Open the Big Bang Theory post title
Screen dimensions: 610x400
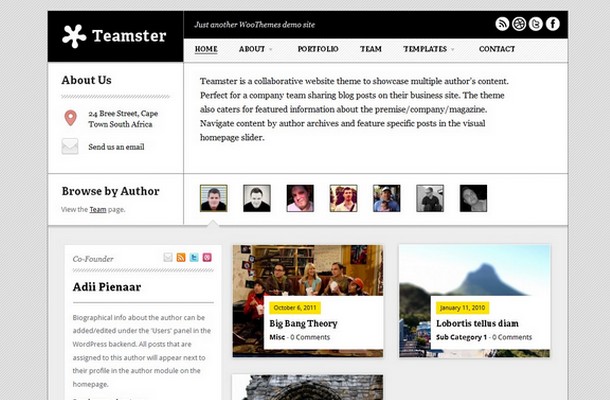pyautogui.click(x=303, y=324)
